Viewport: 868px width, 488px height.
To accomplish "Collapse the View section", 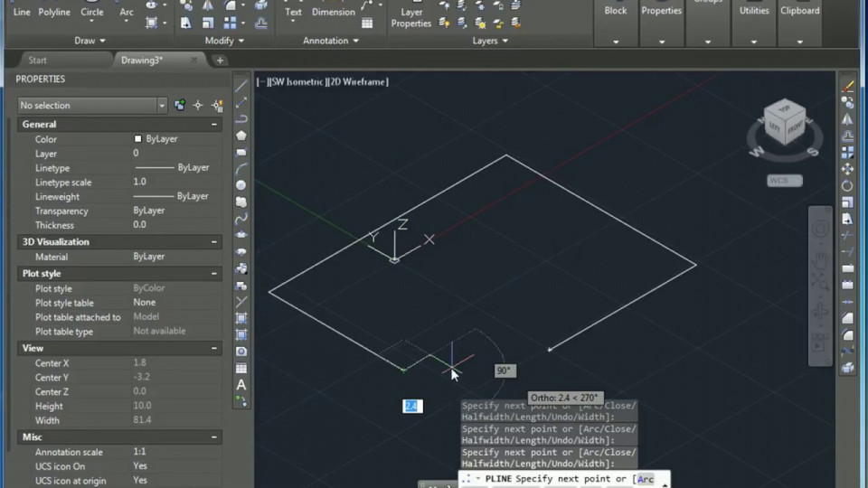I will click(214, 348).
